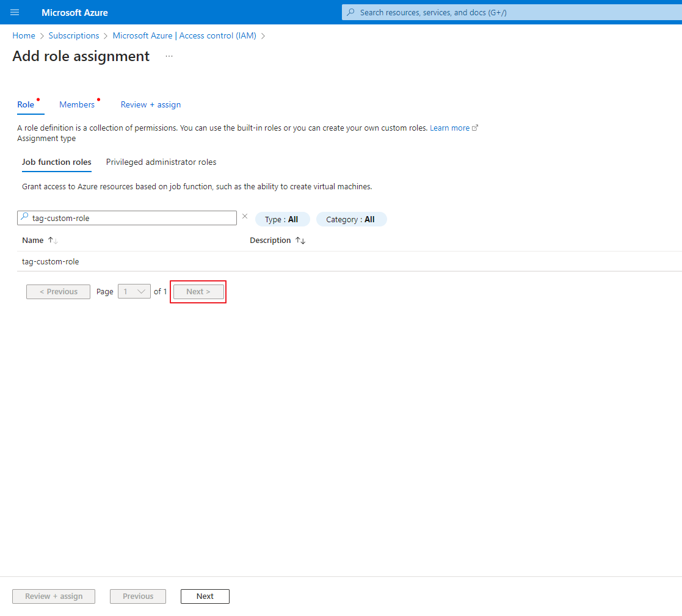This screenshot has height=616, width=682.
Task: Switch to the Members tab
Action: (77, 104)
